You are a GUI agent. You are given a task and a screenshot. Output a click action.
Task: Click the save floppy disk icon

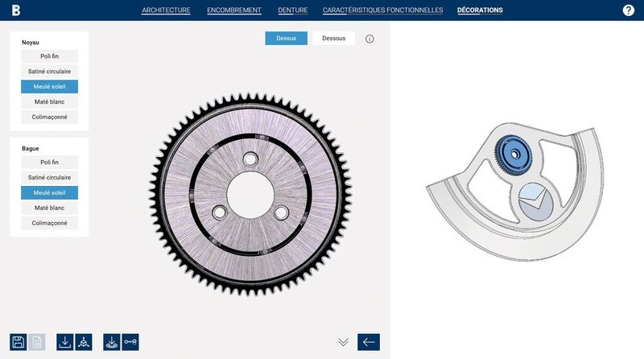(19, 342)
